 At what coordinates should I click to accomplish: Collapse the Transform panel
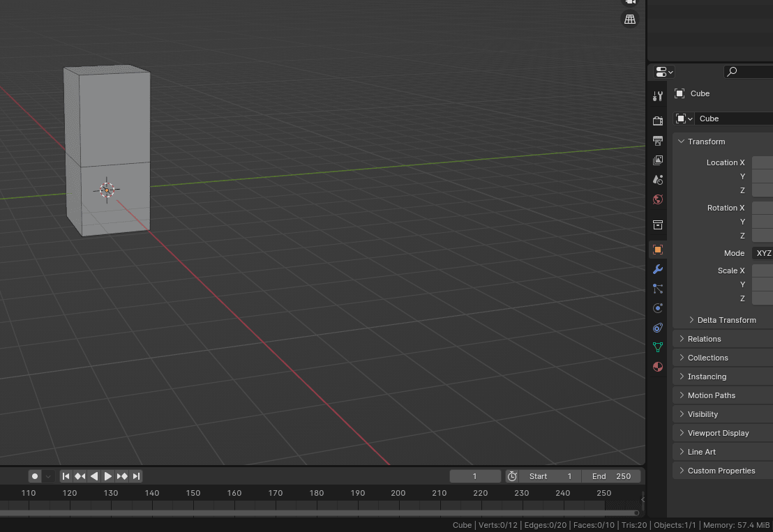click(706, 142)
